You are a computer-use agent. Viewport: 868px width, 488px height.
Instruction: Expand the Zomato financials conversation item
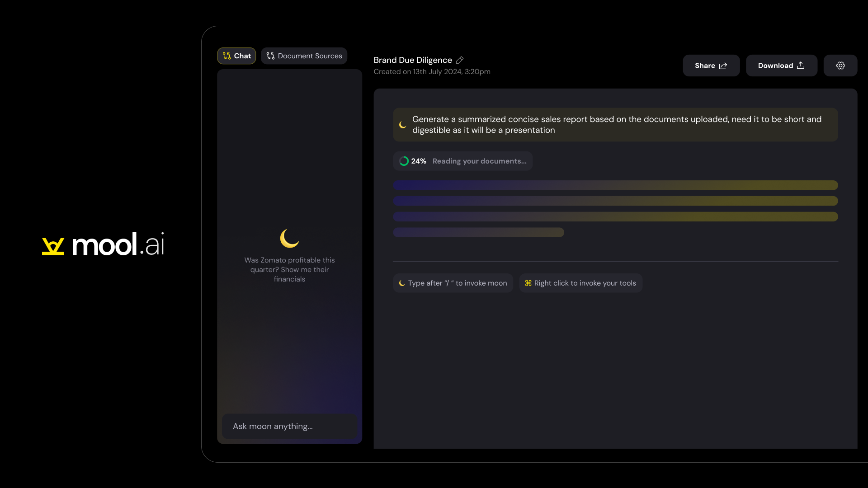click(x=289, y=269)
